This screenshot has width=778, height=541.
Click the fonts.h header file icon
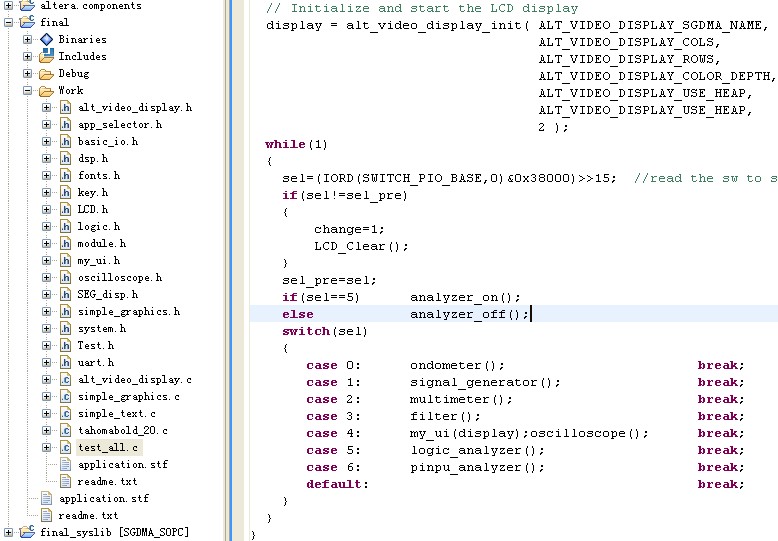click(65, 175)
